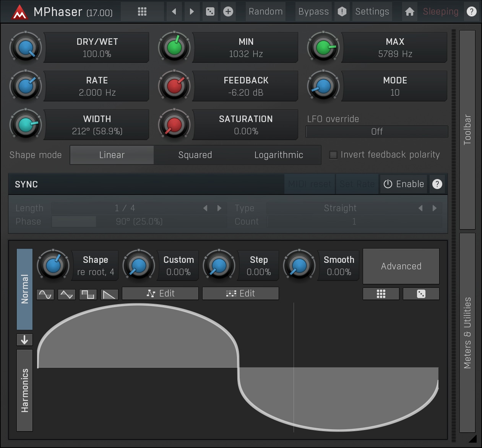Toggle the Bypass button

(x=313, y=11)
